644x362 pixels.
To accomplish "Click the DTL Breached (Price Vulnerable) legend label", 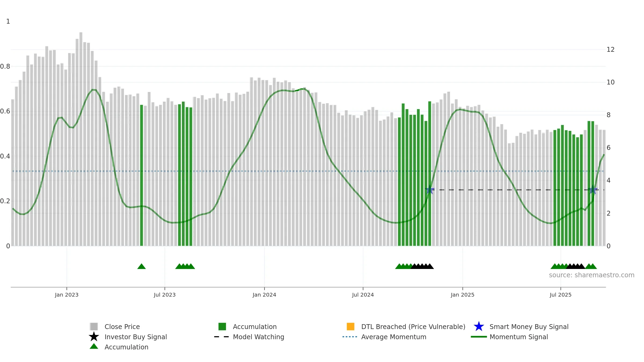I will (413, 327).
